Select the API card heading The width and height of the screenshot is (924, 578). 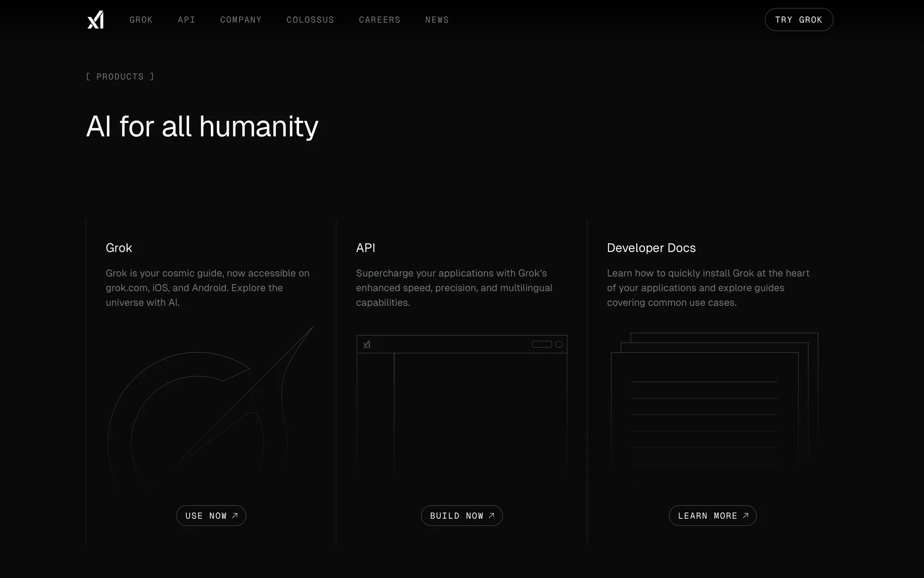click(365, 248)
